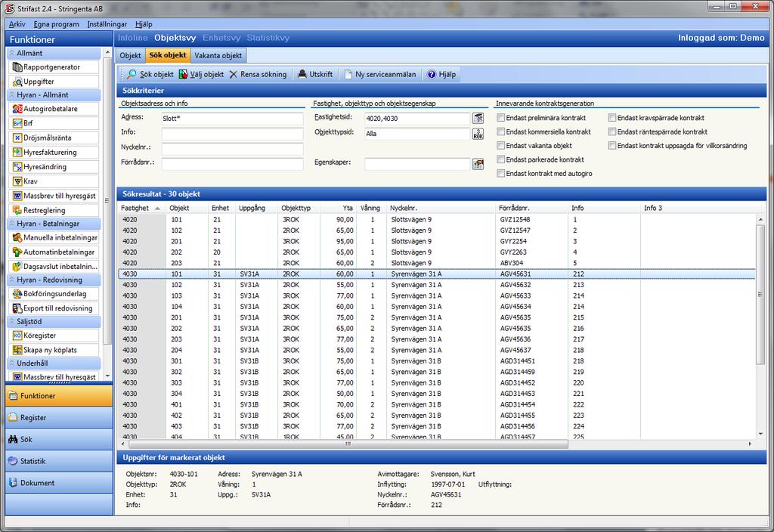Open Dröjsmålsränta function
This screenshot has height=532, width=774.
54,138
